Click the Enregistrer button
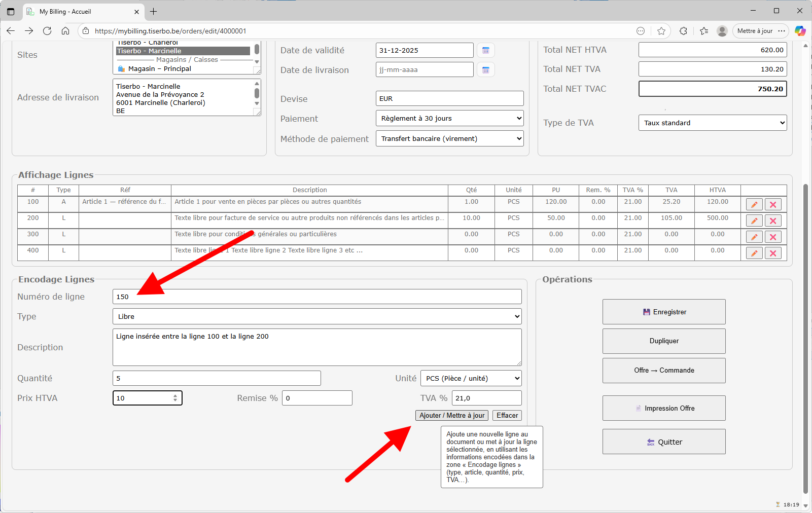This screenshot has height=513, width=812. coord(664,312)
